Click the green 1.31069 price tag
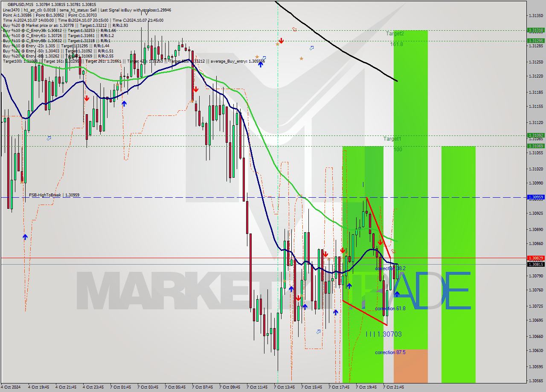This screenshot has height=392, width=546. click(536, 146)
